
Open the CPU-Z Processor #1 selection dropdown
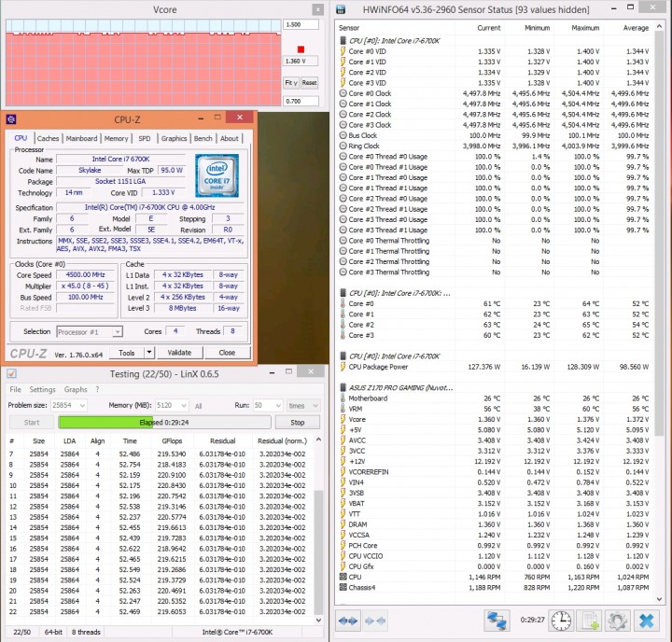tap(117, 331)
